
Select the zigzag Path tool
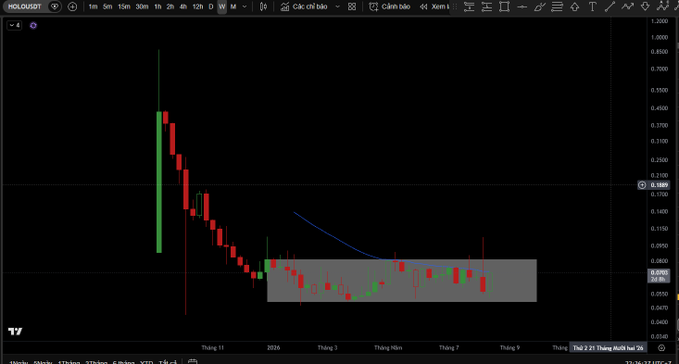click(x=627, y=6)
